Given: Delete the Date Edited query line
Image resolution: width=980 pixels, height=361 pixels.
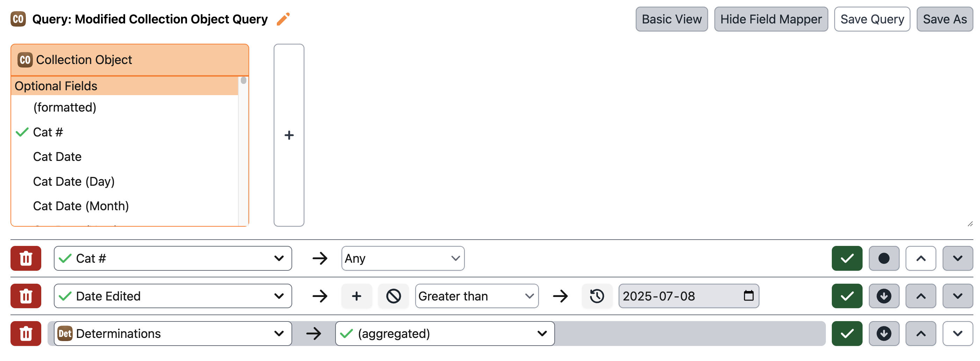Looking at the screenshot, I should (x=26, y=296).
